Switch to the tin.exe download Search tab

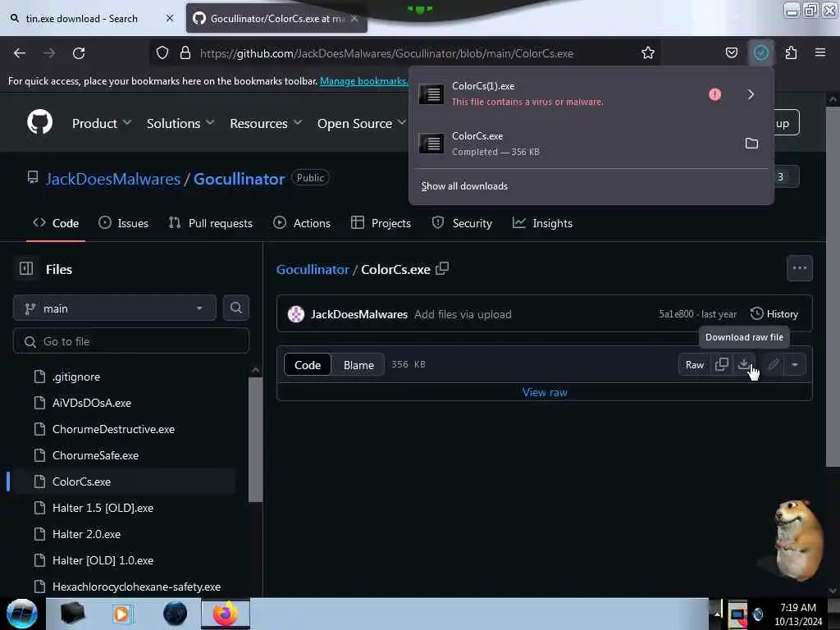[82, 19]
